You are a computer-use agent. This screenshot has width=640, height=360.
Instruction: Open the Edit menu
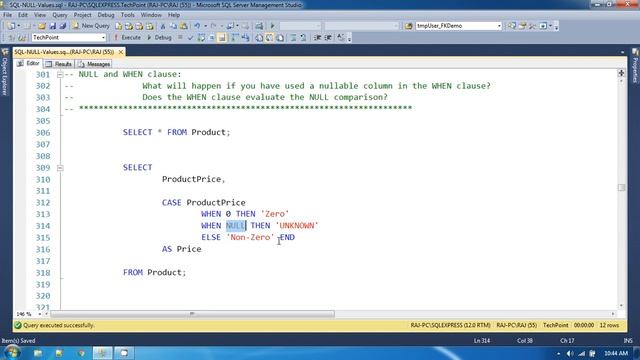22,15
